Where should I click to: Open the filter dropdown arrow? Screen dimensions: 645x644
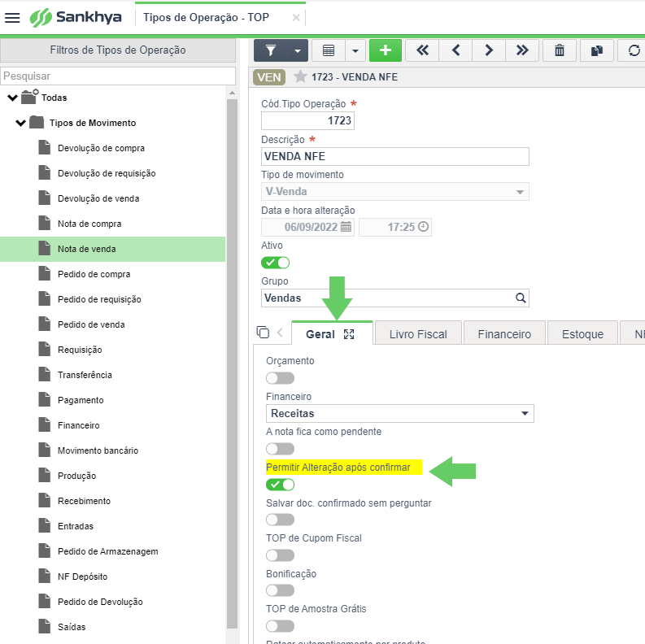298,50
